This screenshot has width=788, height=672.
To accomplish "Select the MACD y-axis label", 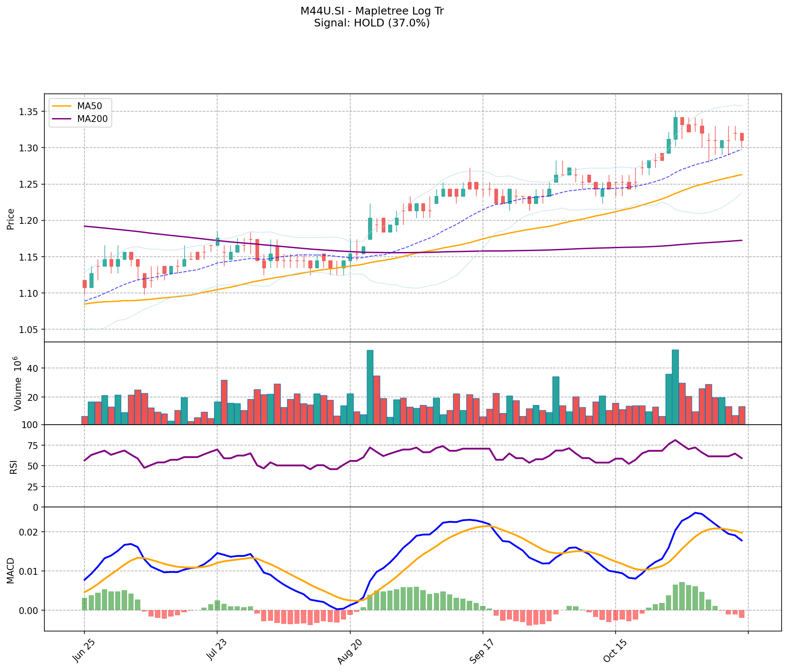I will click(11, 571).
